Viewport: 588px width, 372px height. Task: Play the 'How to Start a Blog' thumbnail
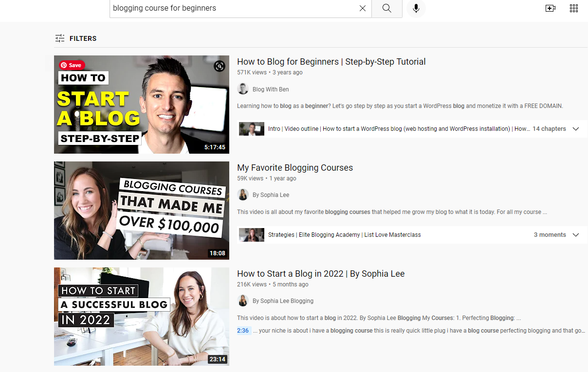click(142, 105)
